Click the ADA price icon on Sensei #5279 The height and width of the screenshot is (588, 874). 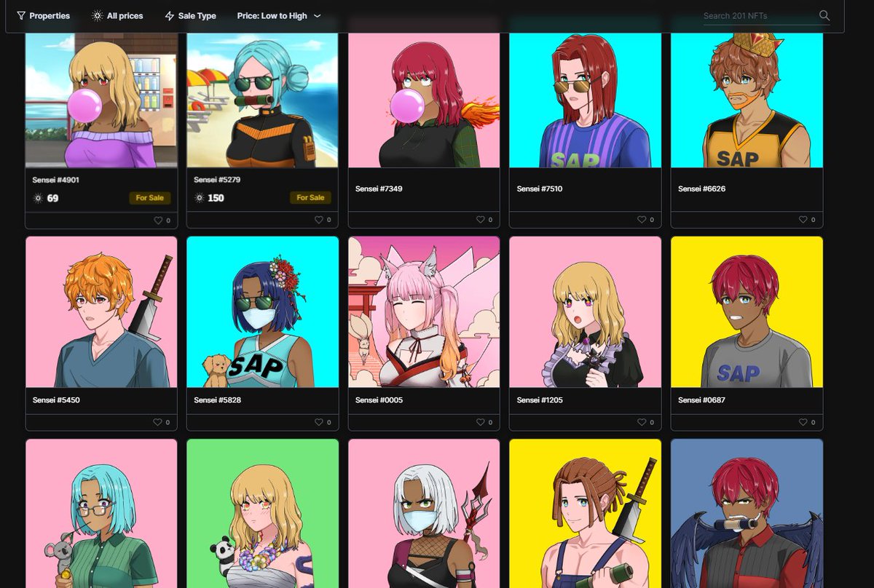[200, 198]
